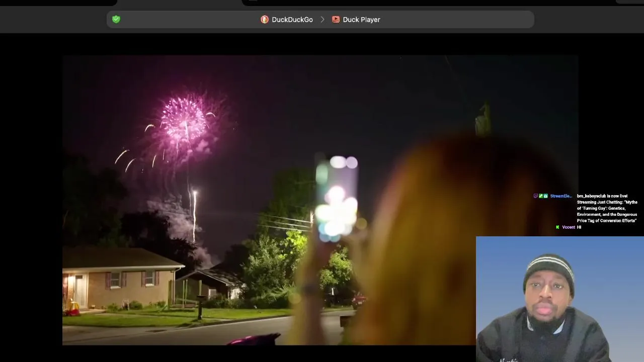644x362 pixels.
Task: Click the Vccent chat username
Action: (569, 227)
